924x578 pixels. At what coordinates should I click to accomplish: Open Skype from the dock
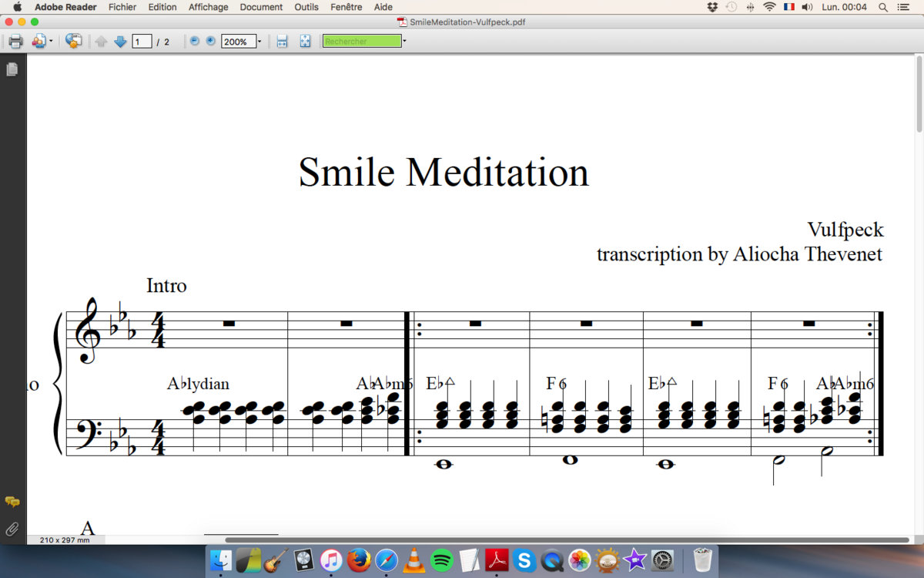click(x=524, y=560)
